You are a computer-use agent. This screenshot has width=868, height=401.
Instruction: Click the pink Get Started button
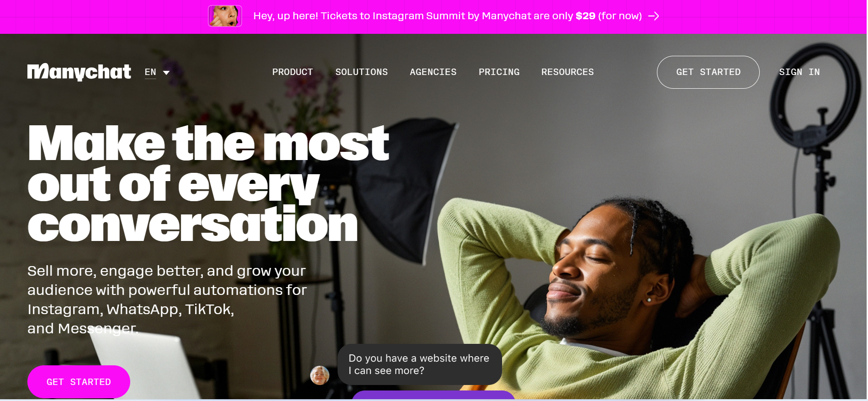tap(79, 382)
